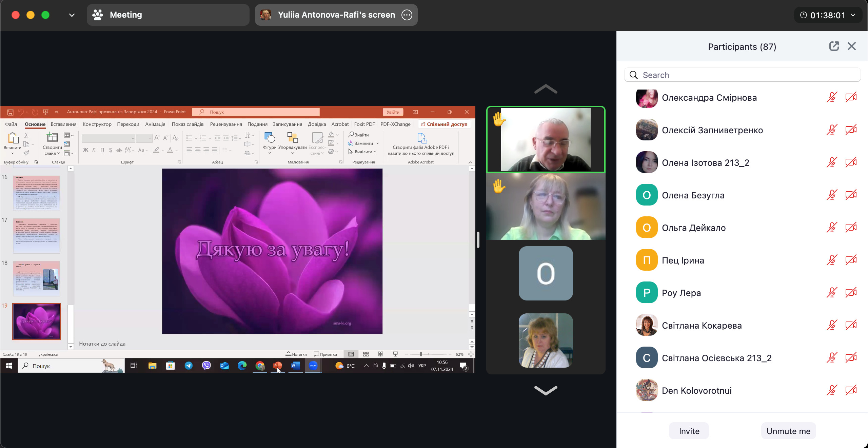The image size is (868, 448).
Task: Click Створити слайд new slide icon
Action: click(x=52, y=138)
